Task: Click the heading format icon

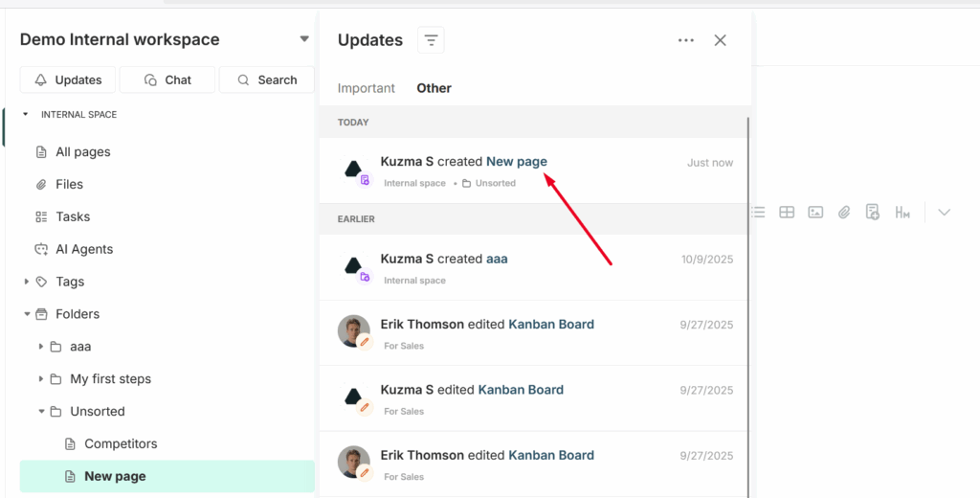Action: tap(902, 213)
